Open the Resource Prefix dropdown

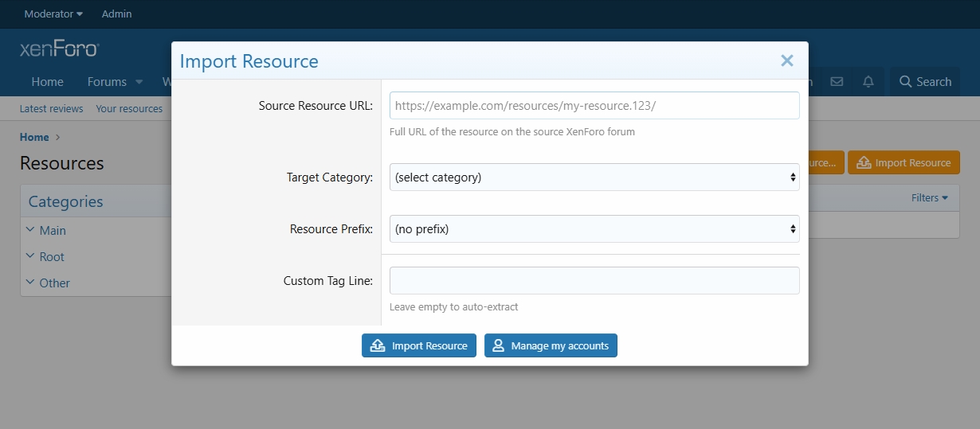pos(594,228)
